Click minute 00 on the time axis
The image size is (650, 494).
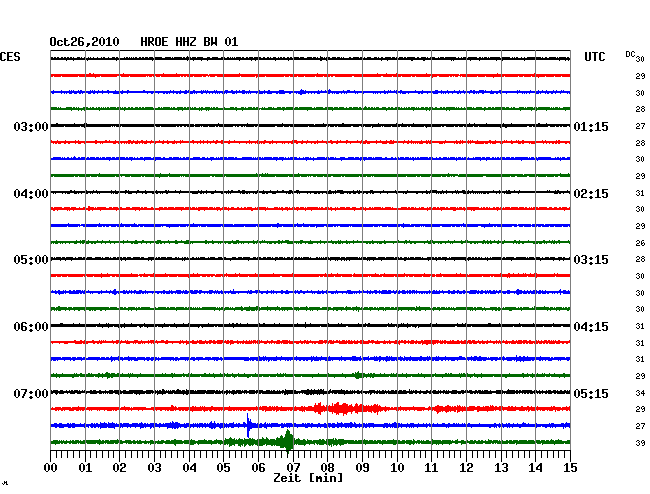pos(50,468)
